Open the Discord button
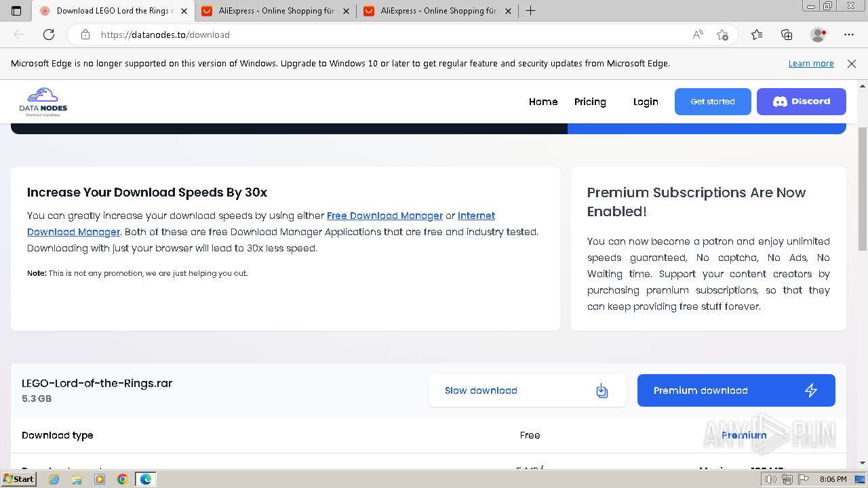Screen dimensions: 868x488 point(802,102)
